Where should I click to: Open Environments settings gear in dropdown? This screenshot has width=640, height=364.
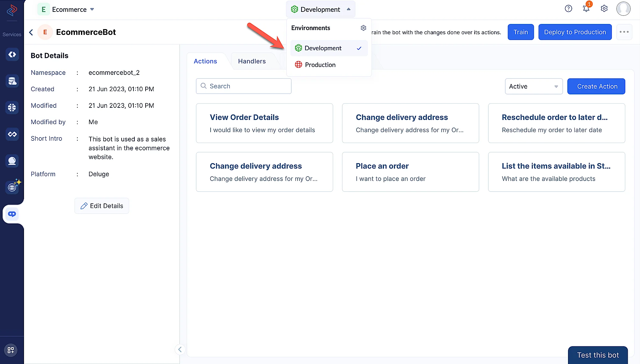click(363, 28)
